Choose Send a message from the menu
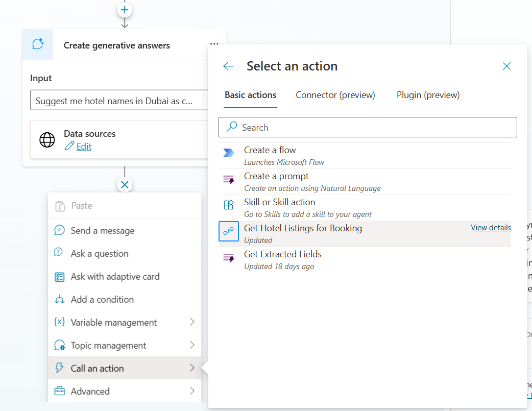Image resolution: width=532 pixels, height=411 pixels. 103,231
